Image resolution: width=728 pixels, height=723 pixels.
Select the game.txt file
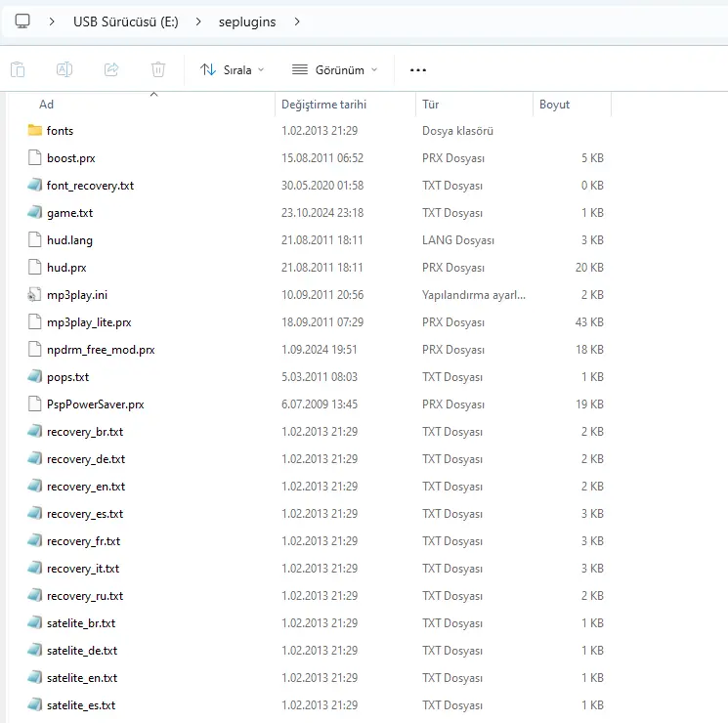point(69,213)
